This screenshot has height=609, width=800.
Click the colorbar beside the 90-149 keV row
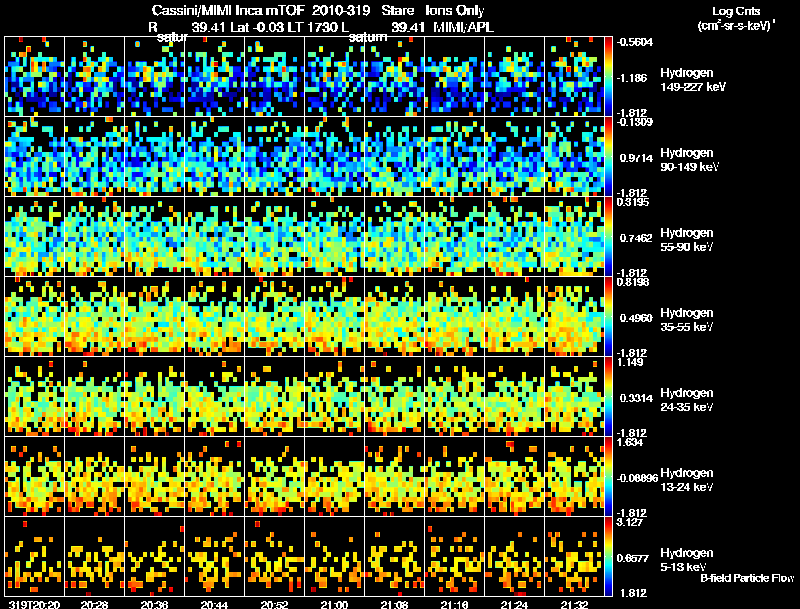coord(608,156)
